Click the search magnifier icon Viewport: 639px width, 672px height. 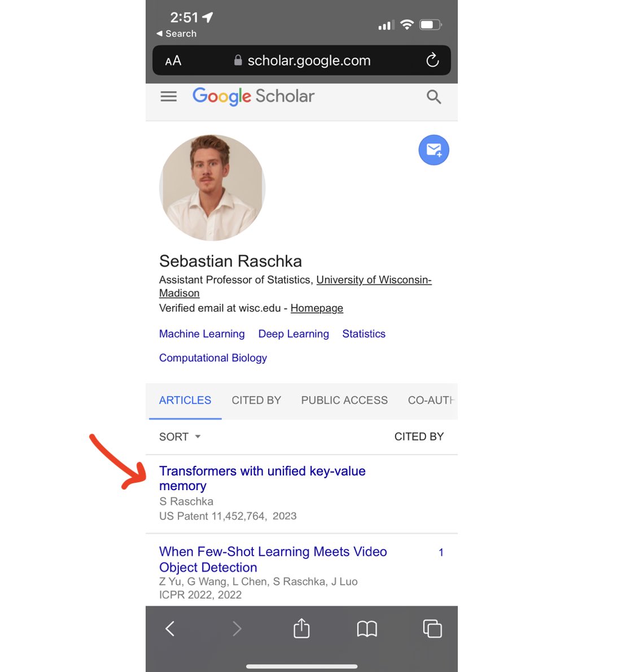434,97
